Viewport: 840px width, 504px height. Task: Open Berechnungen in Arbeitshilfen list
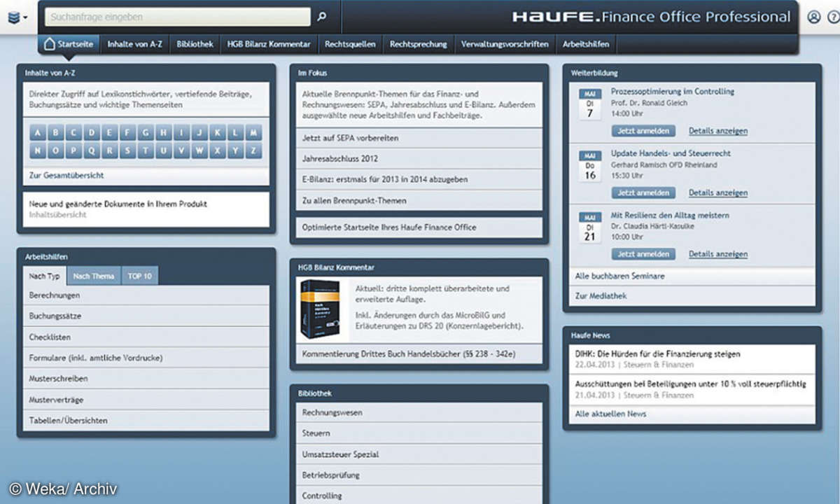pyautogui.click(x=146, y=295)
